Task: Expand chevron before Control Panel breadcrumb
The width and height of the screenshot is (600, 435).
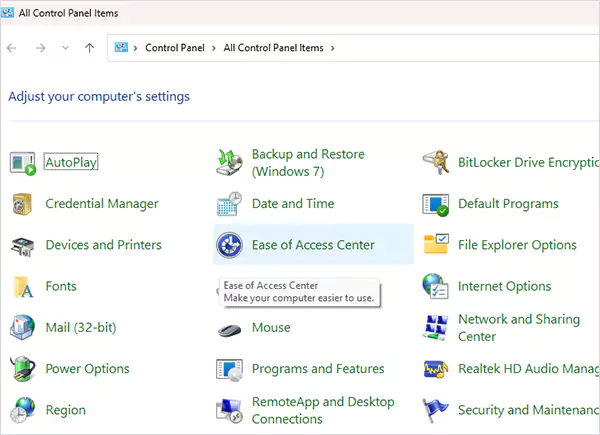Action: click(135, 48)
